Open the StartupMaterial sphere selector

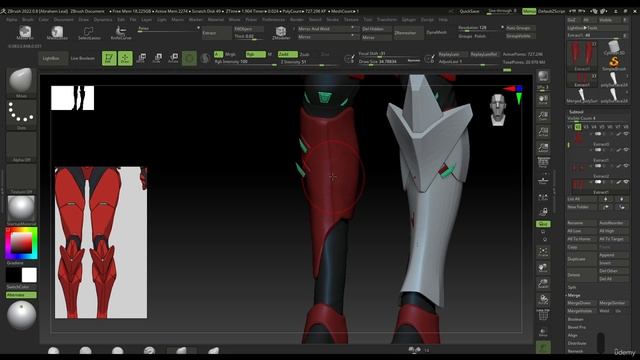tap(21, 210)
